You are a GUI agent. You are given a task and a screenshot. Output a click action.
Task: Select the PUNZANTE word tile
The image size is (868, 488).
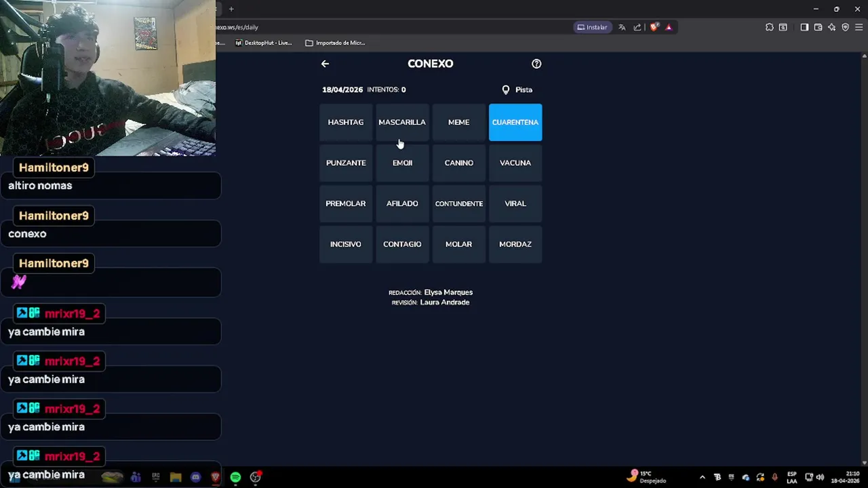346,163
